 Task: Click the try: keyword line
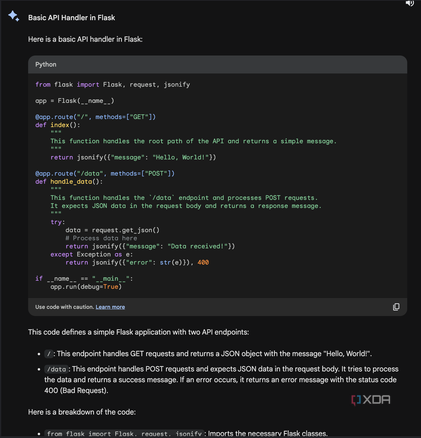point(58,222)
